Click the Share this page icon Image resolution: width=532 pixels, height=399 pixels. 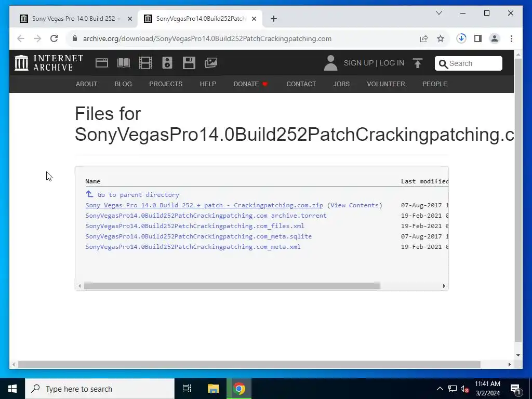coord(424,38)
